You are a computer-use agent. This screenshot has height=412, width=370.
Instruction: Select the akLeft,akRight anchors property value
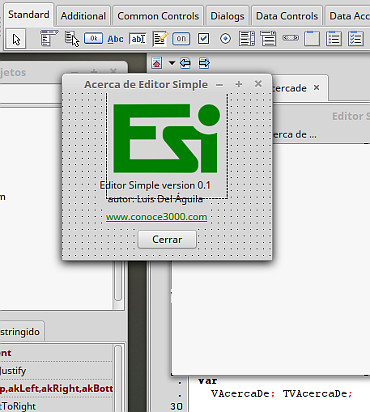(x=56, y=388)
